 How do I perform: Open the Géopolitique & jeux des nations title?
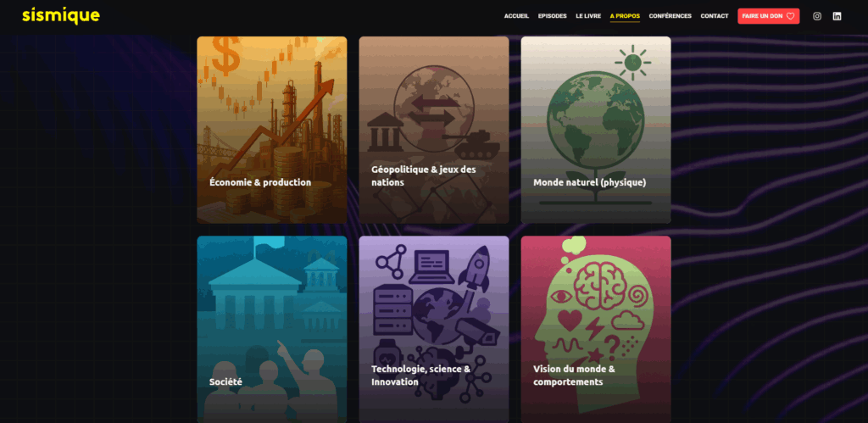click(x=423, y=175)
